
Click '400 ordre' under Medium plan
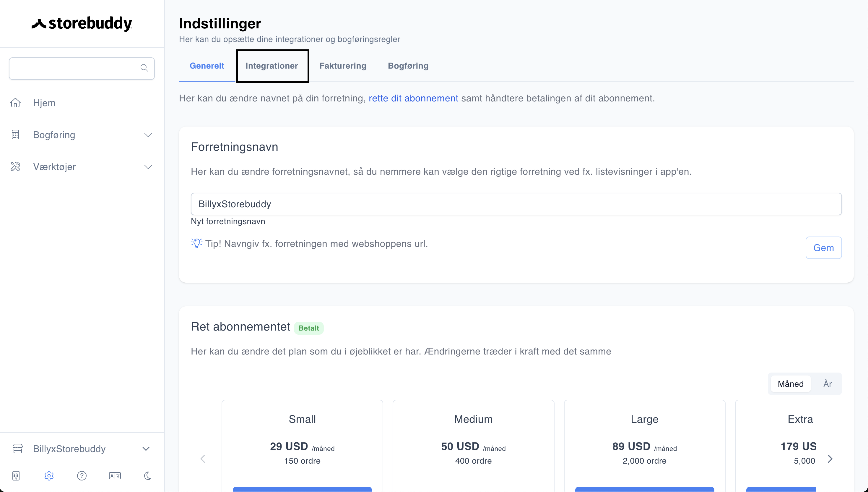click(x=473, y=461)
